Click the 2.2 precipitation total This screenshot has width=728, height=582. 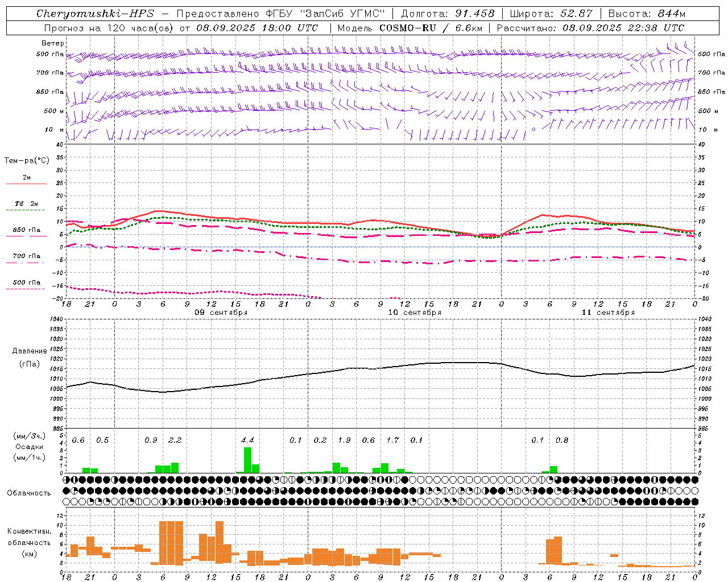tap(175, 440)
